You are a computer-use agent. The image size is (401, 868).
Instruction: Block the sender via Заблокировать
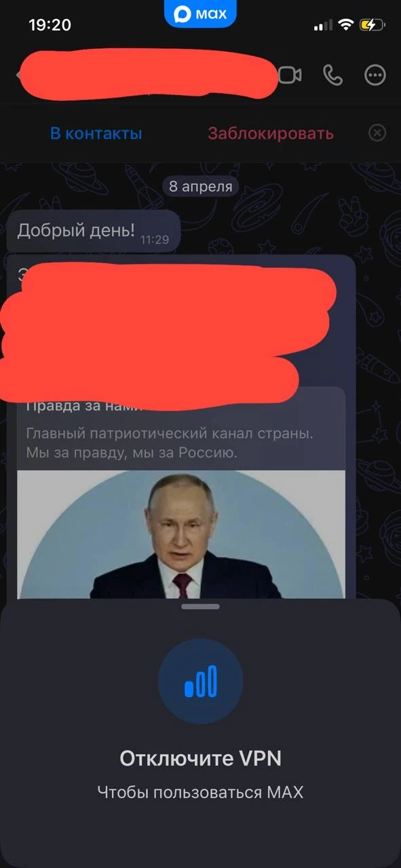[x=271, y=134]
